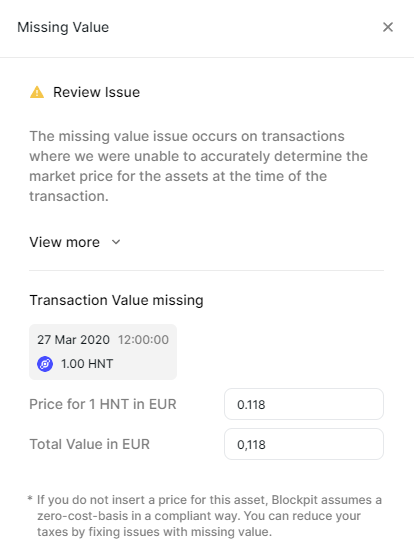Click the missing value issue description paragraph
The height and width of the screenshot is (550, 414).
click(x=199, y=166)
